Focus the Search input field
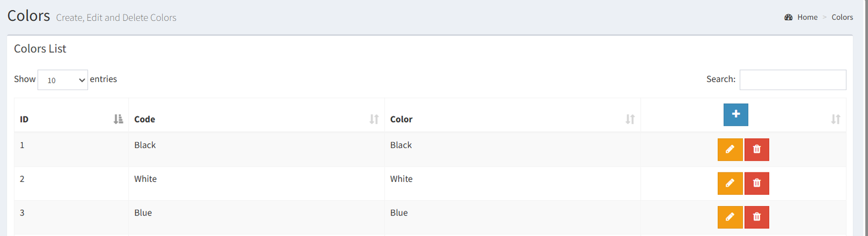 coord(793,80)
